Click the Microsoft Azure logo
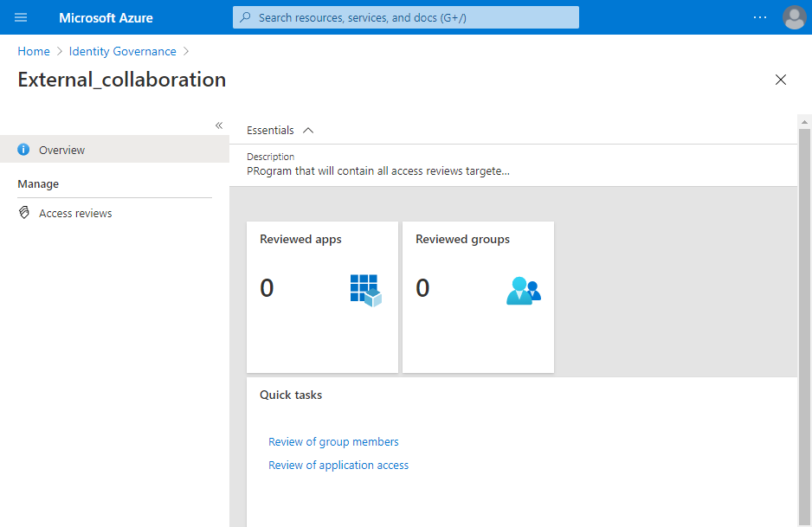Screen dimensions: 812x527 106,17
